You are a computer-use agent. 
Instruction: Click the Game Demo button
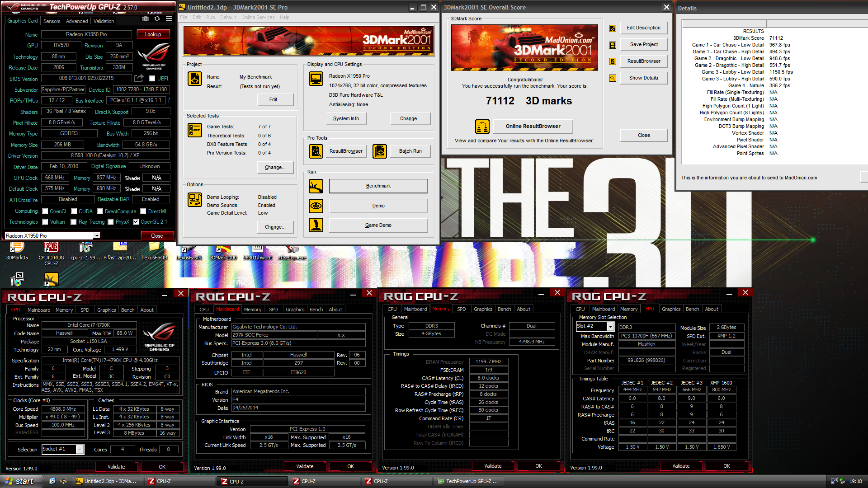[378, 225]
